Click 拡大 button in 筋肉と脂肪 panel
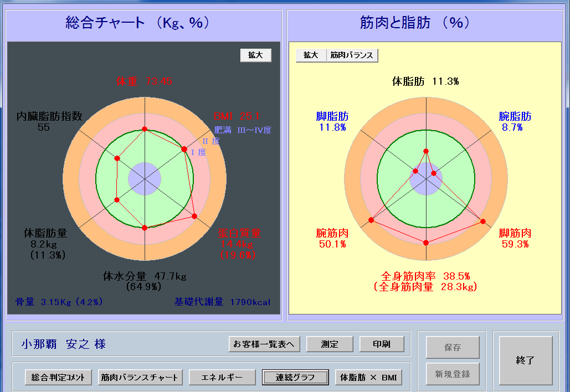This screenshot has height=392, width=570. (311, 55)
